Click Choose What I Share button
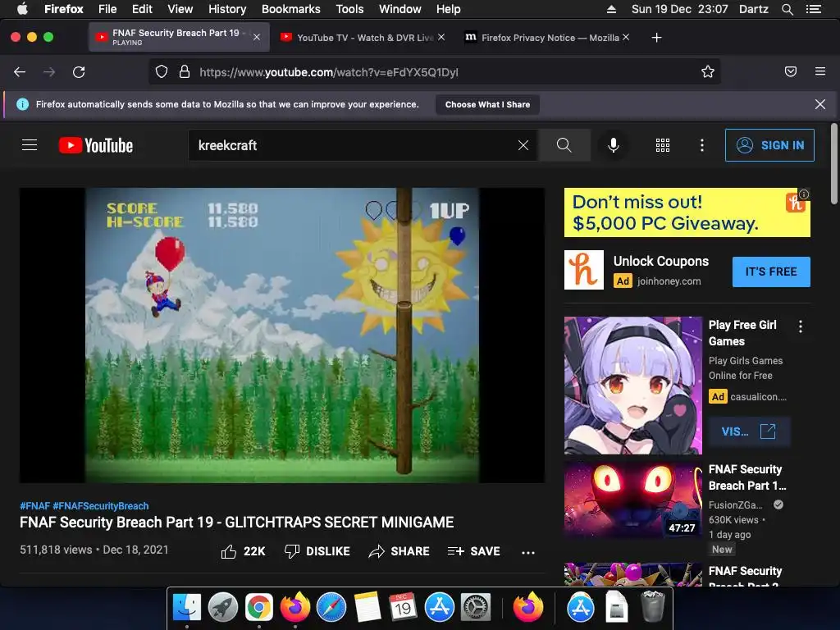 coord(487,104)
